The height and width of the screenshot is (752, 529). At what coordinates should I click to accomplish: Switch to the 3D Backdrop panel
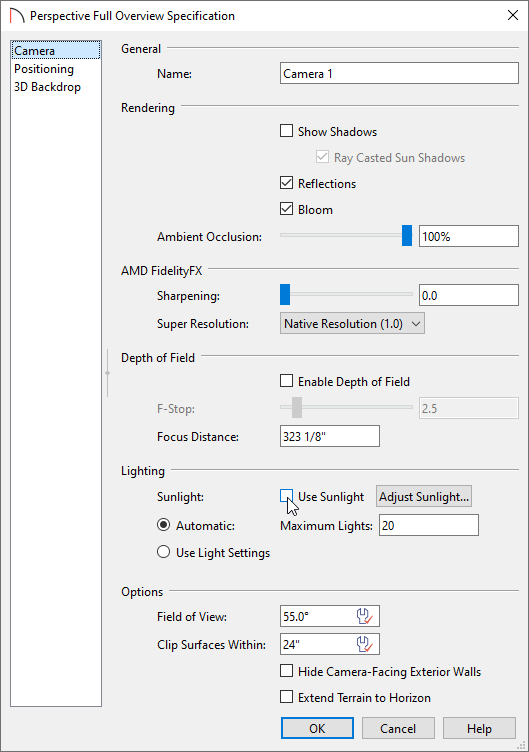pyautogui.click(x=47, y=87)
